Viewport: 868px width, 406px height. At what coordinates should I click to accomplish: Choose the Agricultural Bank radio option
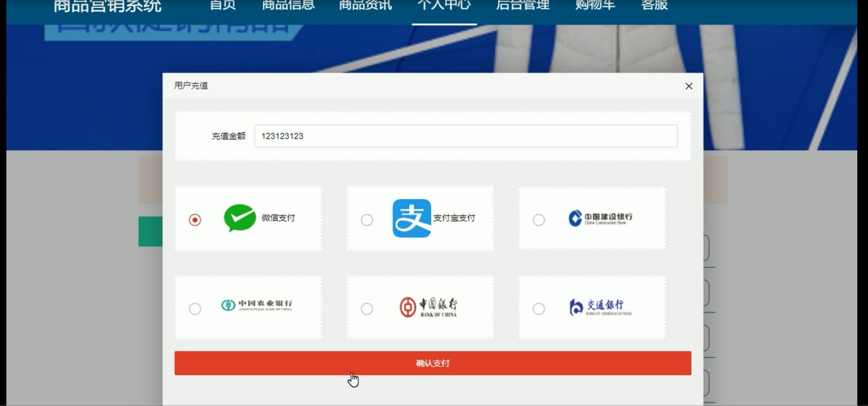[195, 309]
